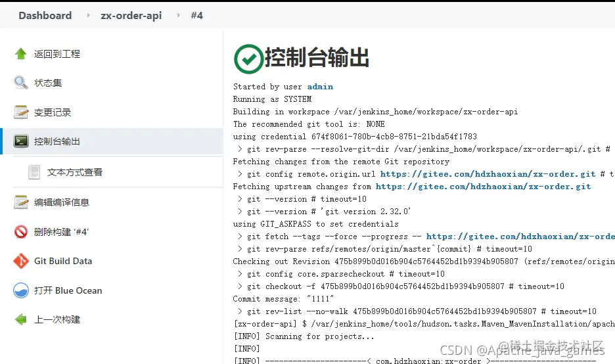Open the gitee URL in the remote.origin.url line
Viewport: 615px width, 364px height.
click(x=488, y=173)
